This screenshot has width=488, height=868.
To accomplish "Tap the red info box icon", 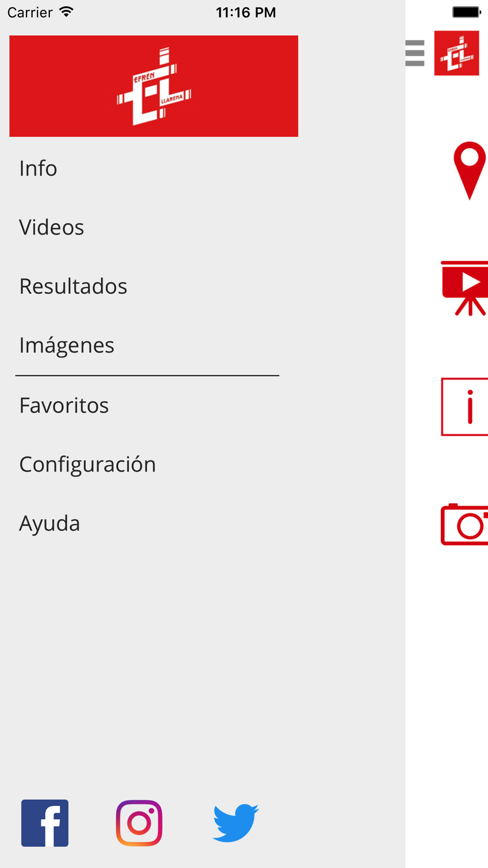I will click(465, 407).
